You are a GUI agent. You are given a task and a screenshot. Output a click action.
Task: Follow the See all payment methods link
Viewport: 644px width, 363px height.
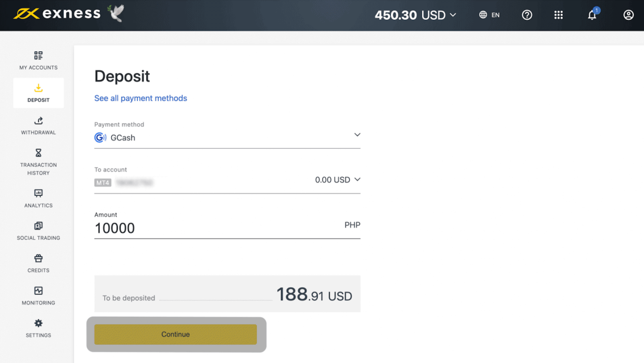coord(140,98)
